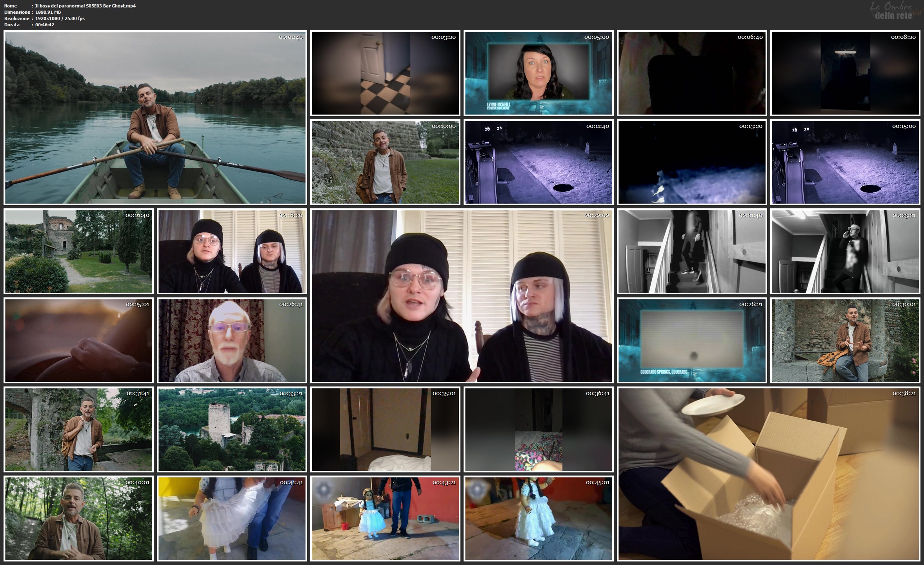This screenshot has width=924, height=565.
Task: Click the forest presenter thumbnail at 00:40:01
Action: point(78,518)
